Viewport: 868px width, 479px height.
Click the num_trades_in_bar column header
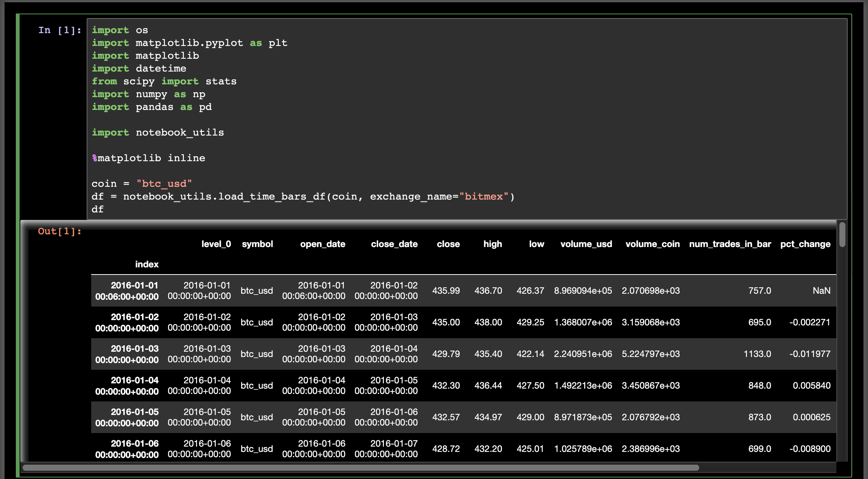[730, 244]
